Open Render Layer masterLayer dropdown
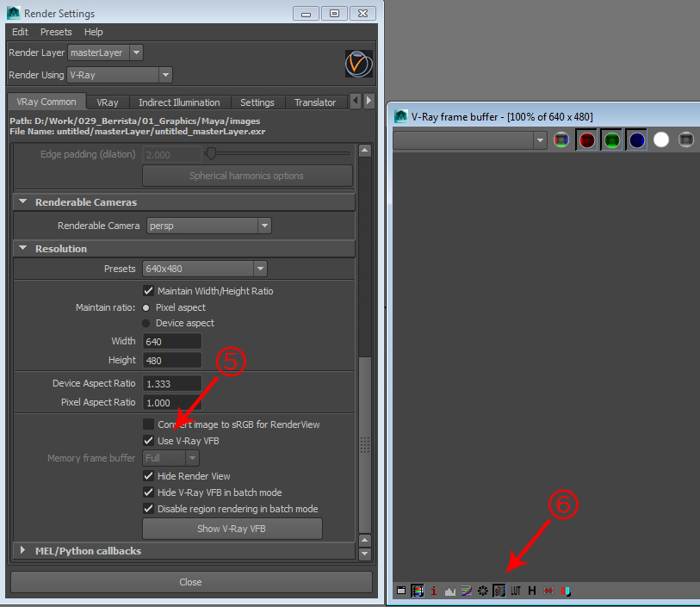 [105, 53]
